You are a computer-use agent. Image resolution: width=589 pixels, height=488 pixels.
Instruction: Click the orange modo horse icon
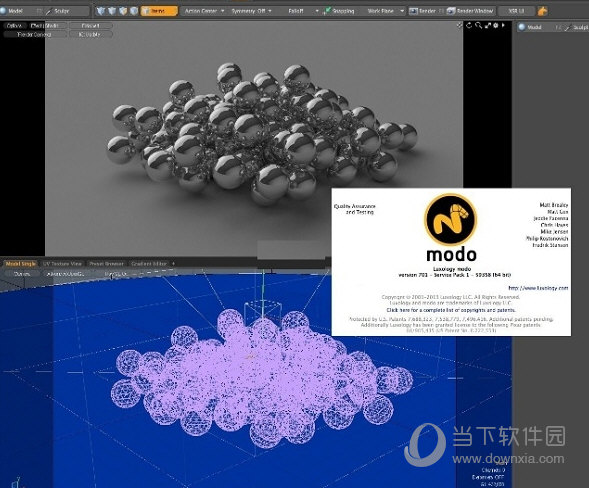[x=542, y=11]
